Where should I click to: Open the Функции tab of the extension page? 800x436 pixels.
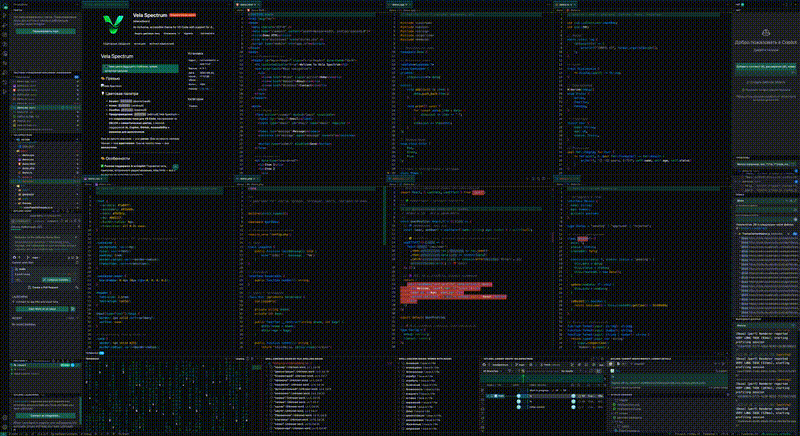140,44
